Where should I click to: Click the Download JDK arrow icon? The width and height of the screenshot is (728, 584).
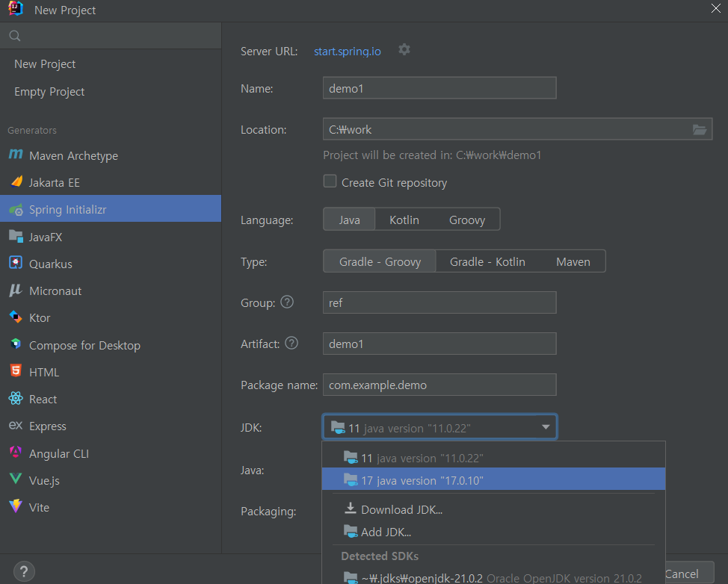point(350,509)
